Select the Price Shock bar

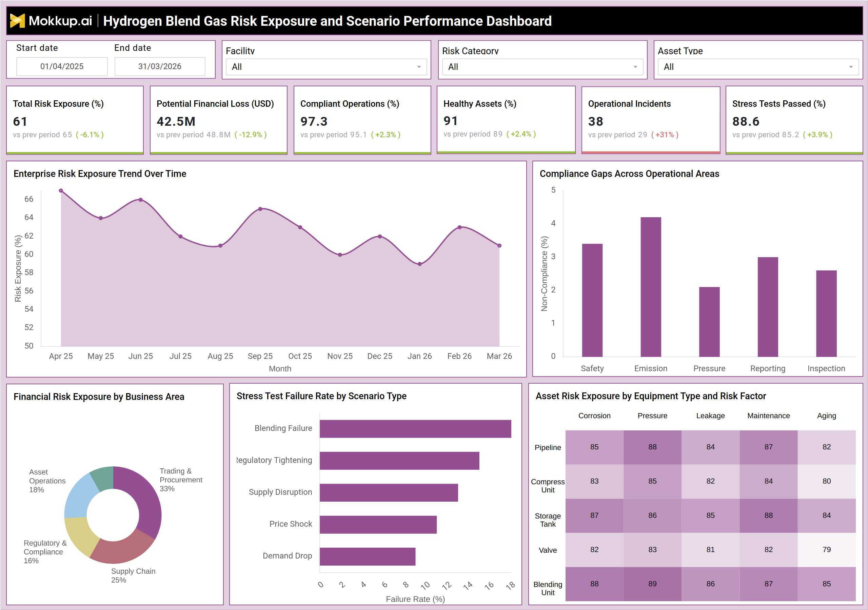pyautogui.click(x=378, y=525)
